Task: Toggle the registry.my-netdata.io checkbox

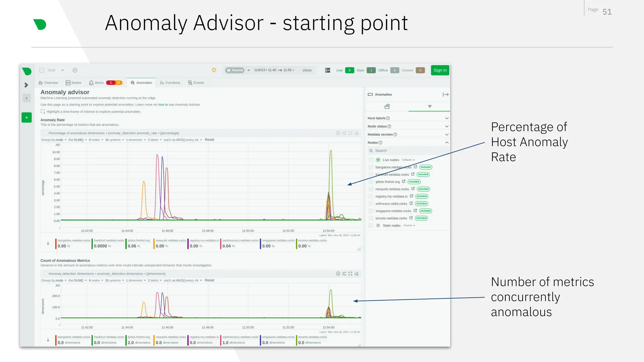Action: pos(371,196)
